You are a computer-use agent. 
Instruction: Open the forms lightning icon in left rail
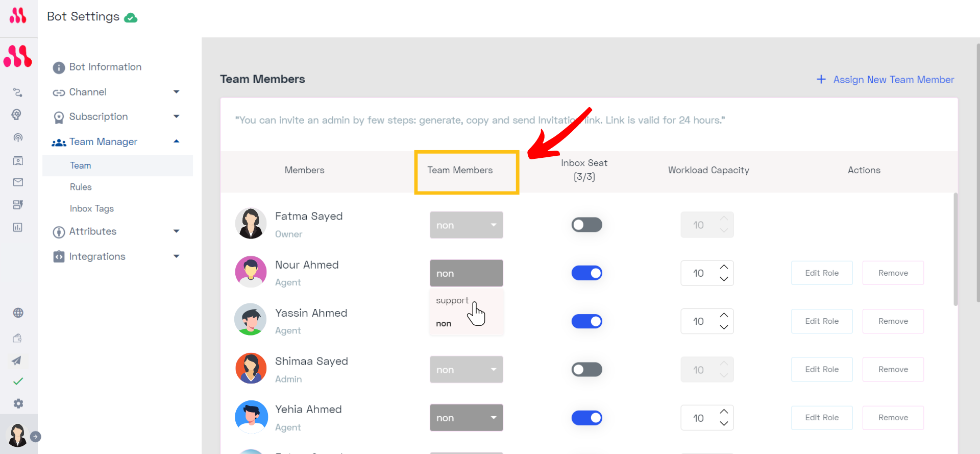[x=18, y=205]
